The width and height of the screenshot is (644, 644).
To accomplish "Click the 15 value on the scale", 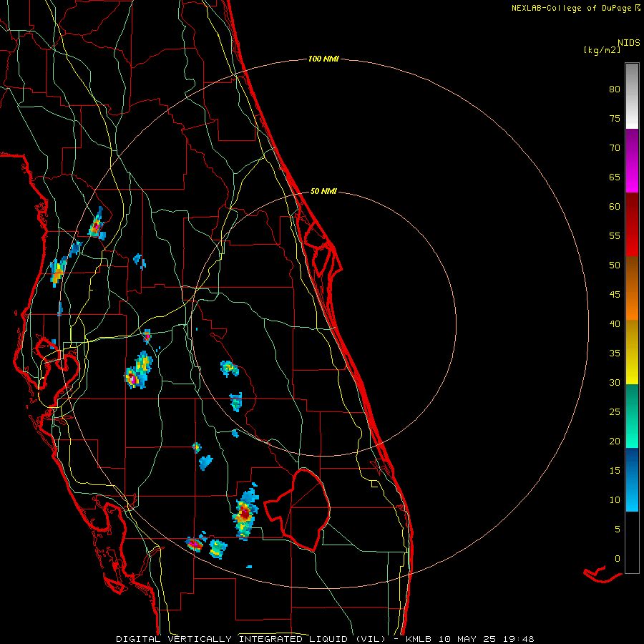I will point(615,470).
